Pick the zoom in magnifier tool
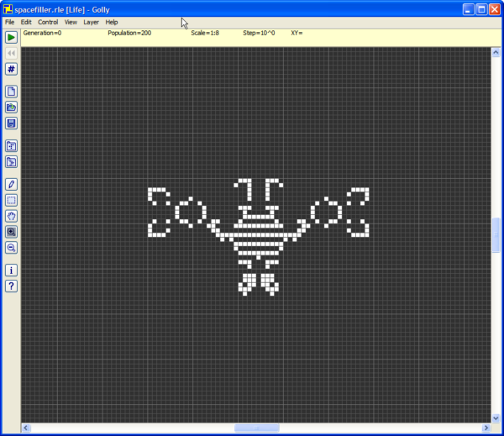The image size is (504, 436). tap(11, 232)
